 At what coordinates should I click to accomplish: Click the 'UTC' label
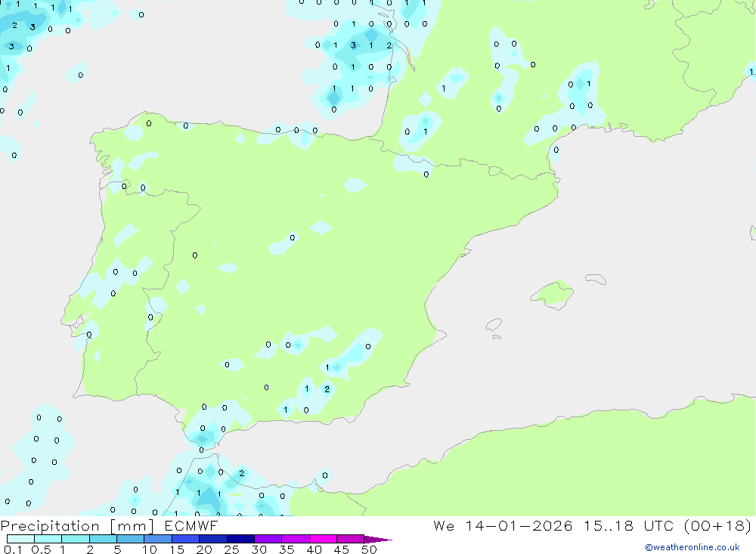tap(658, 525)
